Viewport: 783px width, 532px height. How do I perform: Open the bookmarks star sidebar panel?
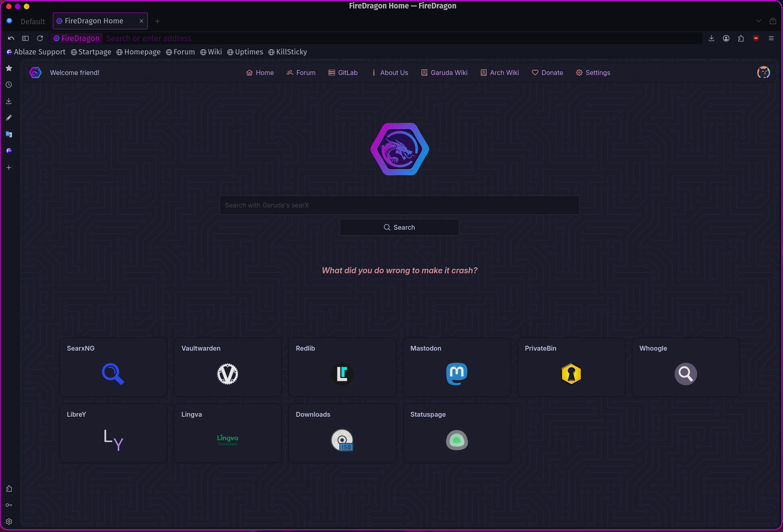pyautogui.click(x=9, y=68)
